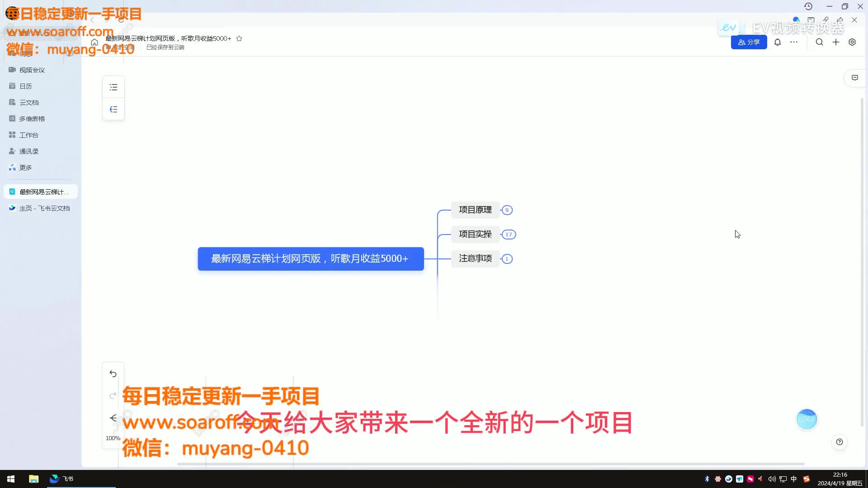Click the Sogou S tray icon

pyautogui.click(x=806, y=479)
